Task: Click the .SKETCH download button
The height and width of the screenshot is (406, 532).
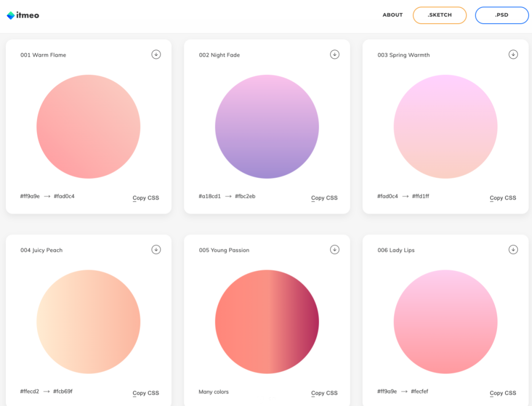Action: [439, 15]
